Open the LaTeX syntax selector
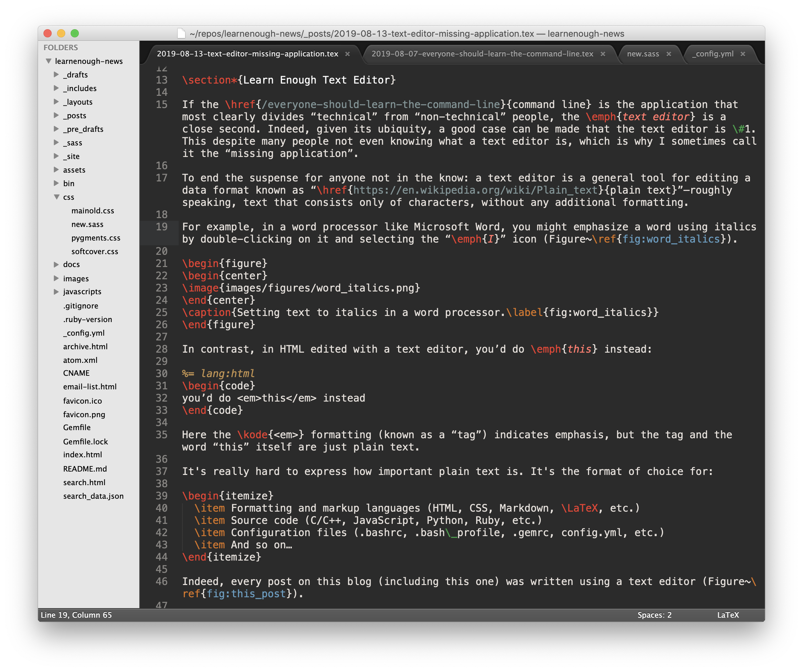Viewport: 803px width, 672px height. (728, 615)
